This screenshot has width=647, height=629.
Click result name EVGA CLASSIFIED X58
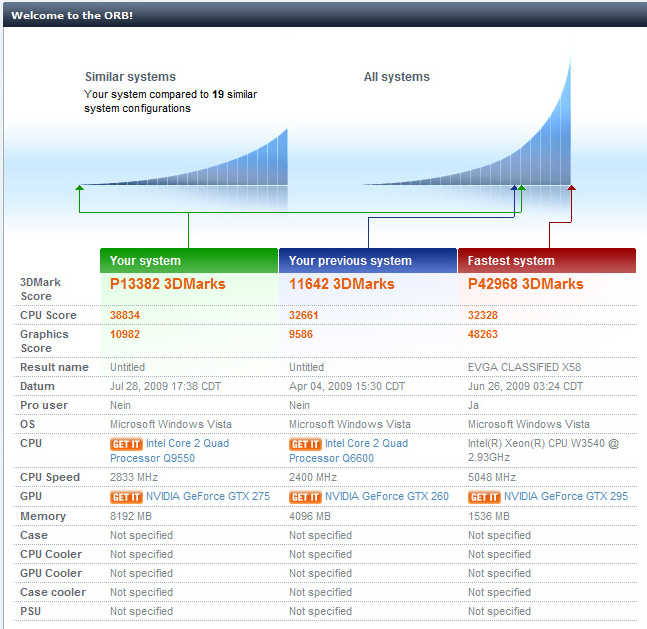(x=524, y=367)
